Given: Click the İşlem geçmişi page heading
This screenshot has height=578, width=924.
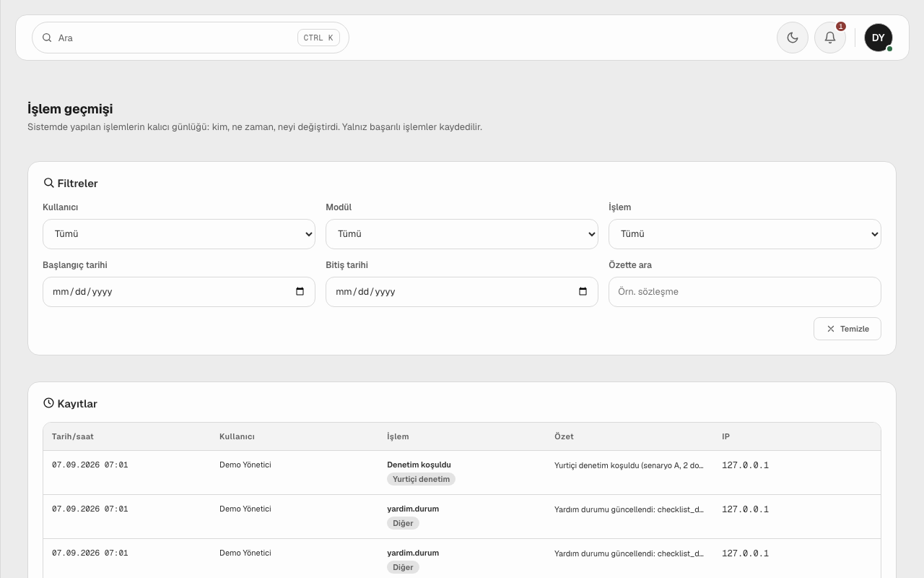Looking at the screenshot, I should coord(70,109).
